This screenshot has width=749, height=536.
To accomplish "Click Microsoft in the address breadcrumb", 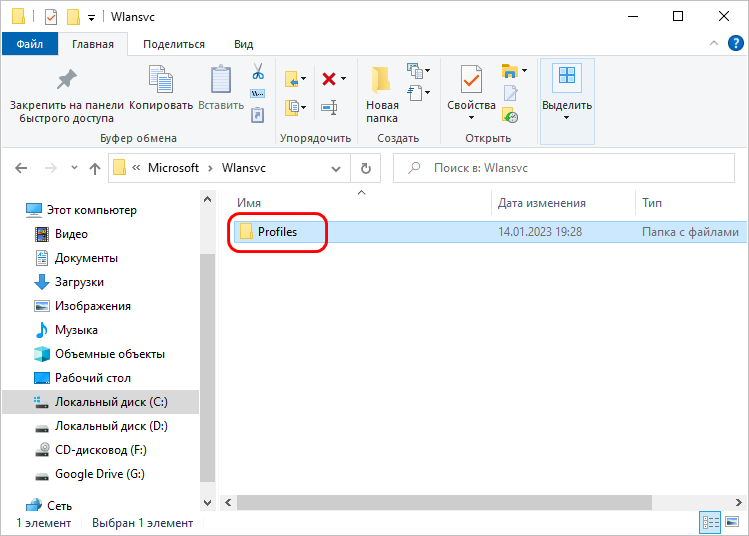I will tap(173, 168).
